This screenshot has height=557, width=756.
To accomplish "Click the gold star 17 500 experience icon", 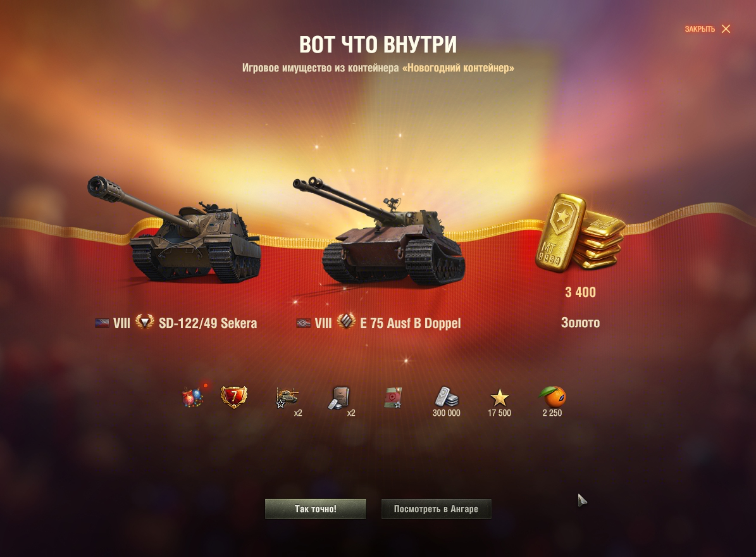I will [x=500, y=398].
